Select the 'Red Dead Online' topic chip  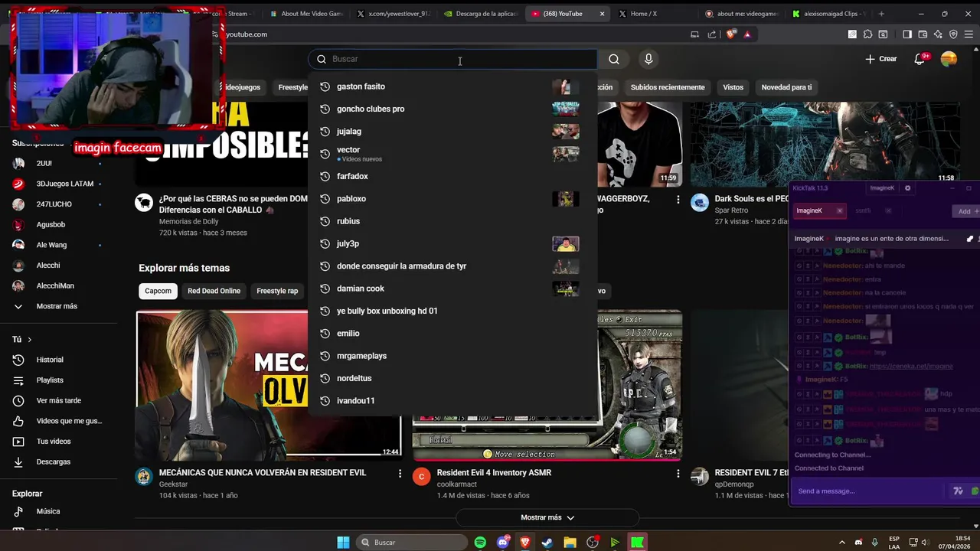point(214,291)
